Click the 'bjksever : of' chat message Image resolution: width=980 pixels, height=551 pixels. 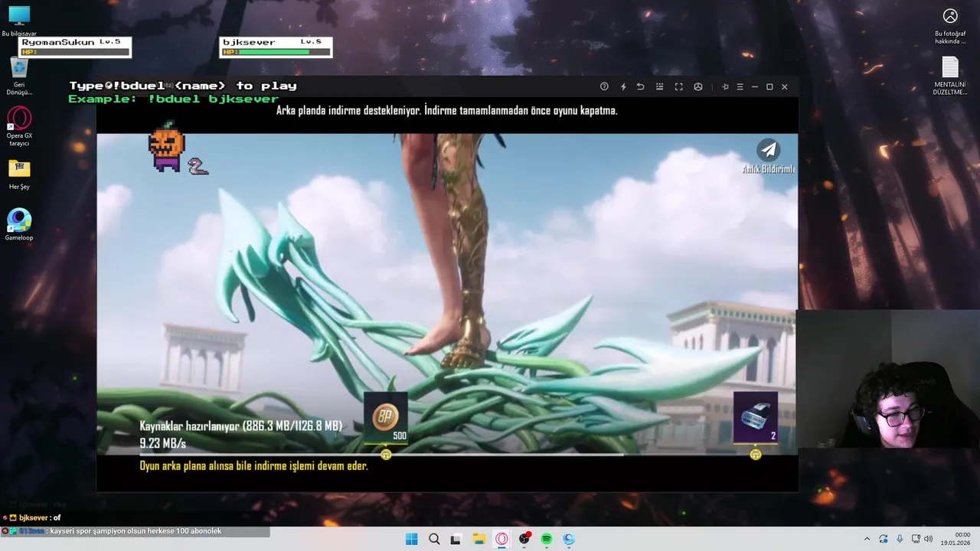click(x=32, y=518)
